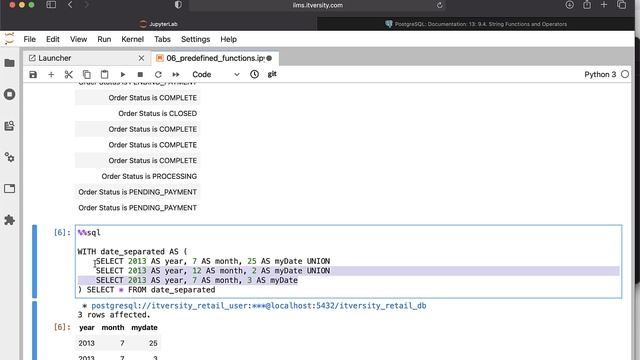Insert a new cell with the plus icon
Screen dimensions: 640x360
[51, 74]
